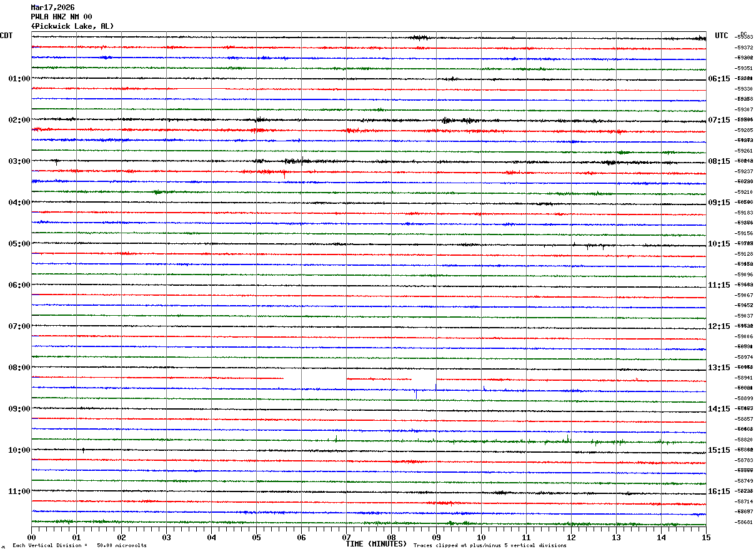Viewport: 756px width, 554px height.
Task: Click the 15:15 UTC time label
Action: coord(719,450)
